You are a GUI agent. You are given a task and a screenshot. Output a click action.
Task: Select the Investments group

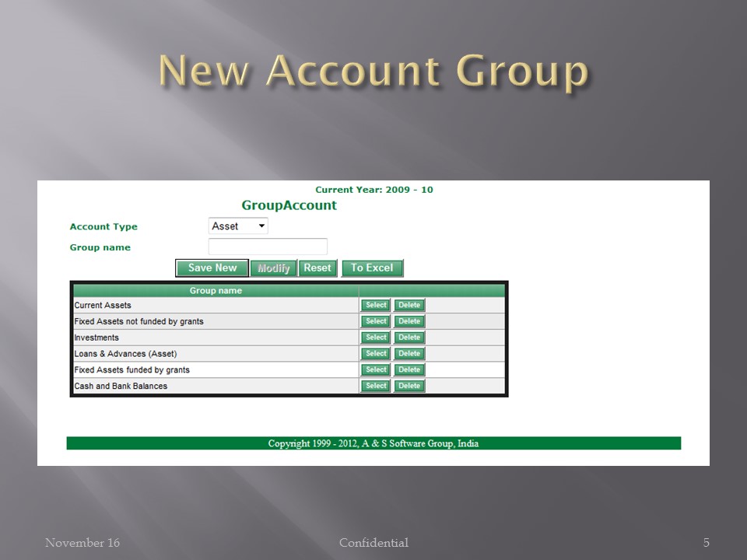pyautogui.click(x=376, y=337)
